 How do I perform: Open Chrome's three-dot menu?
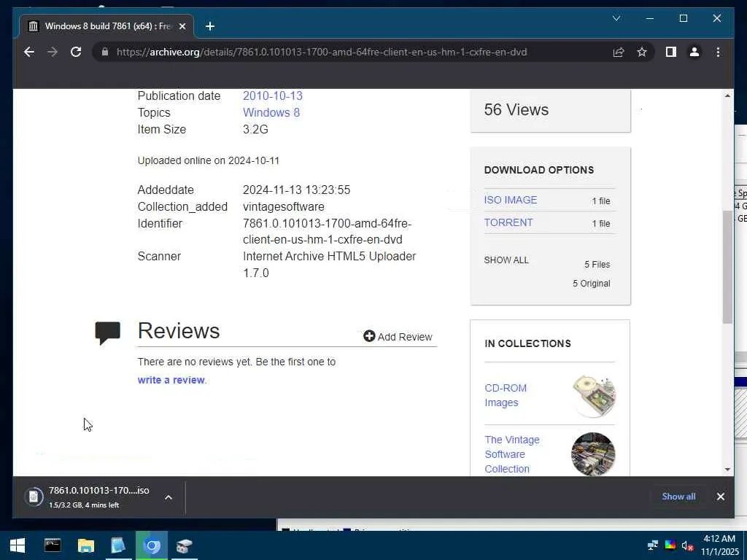pyautogui.click(x=718, y=52)
